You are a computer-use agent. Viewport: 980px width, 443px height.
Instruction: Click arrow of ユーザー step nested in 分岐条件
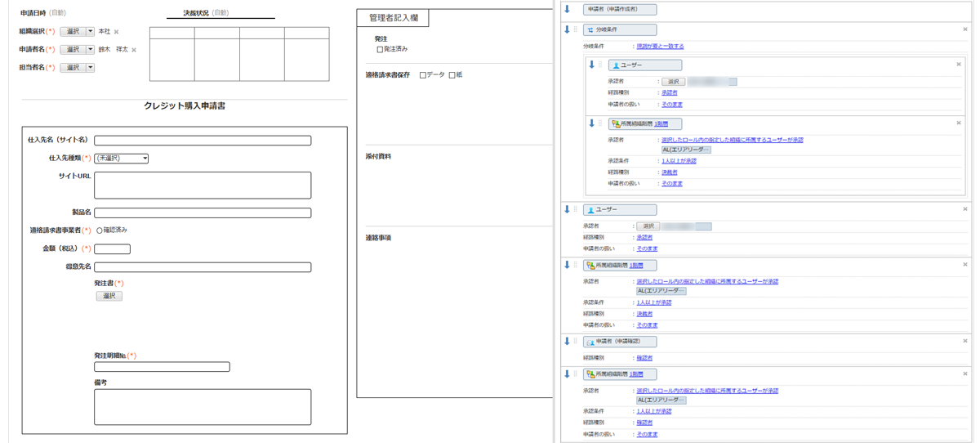click(x=592, y=65)
